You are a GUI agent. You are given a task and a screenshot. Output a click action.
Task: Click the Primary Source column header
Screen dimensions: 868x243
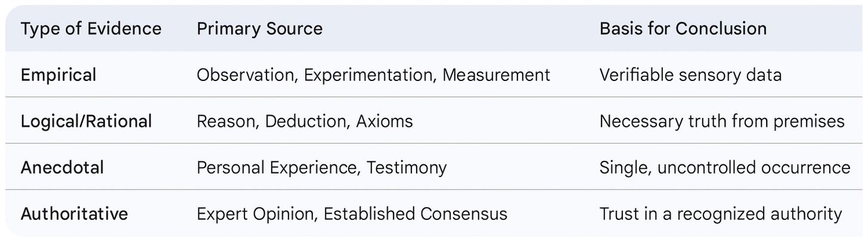[259, 29]
